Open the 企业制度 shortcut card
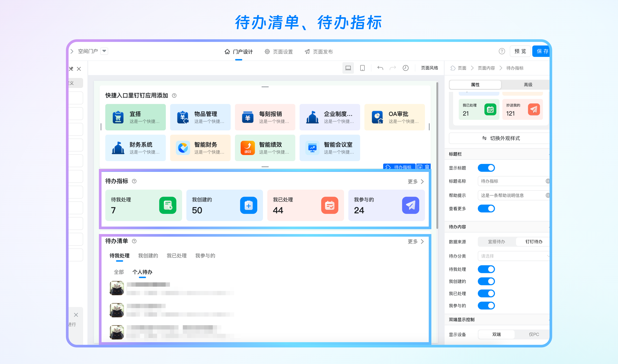The width and height of the screenshot is (618, 364). pos(330,117)
